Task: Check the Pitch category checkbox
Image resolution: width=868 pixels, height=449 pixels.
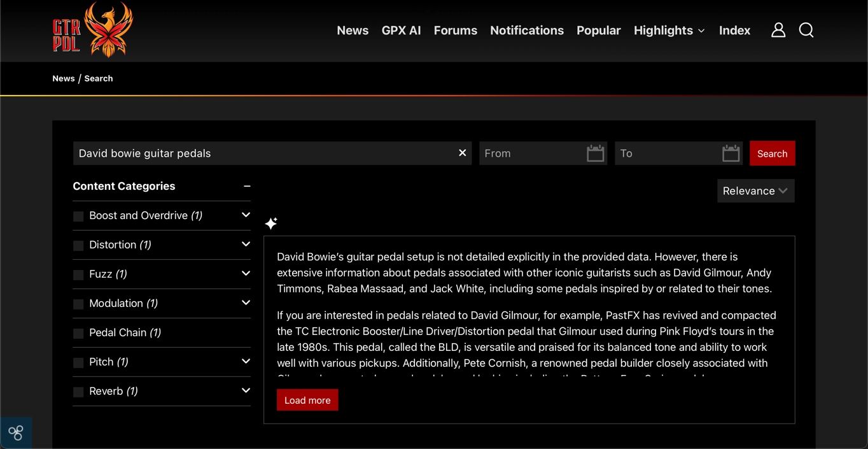Action: point(78,363)
